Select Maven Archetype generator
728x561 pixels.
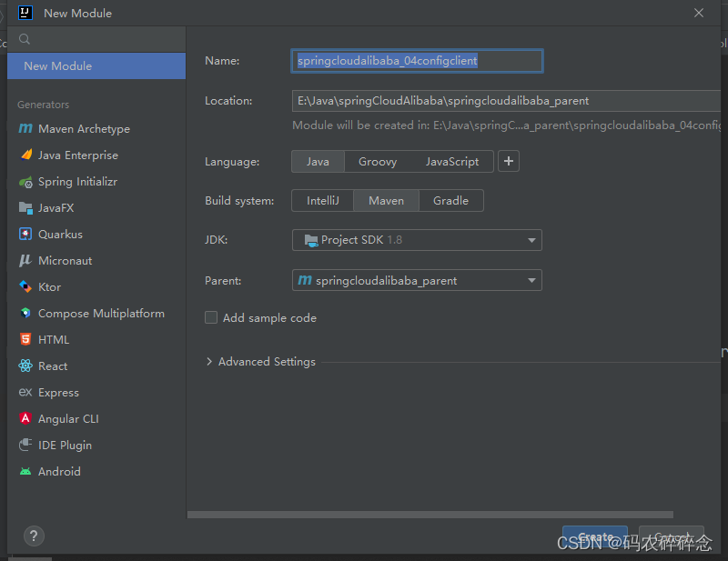point(96,128)
